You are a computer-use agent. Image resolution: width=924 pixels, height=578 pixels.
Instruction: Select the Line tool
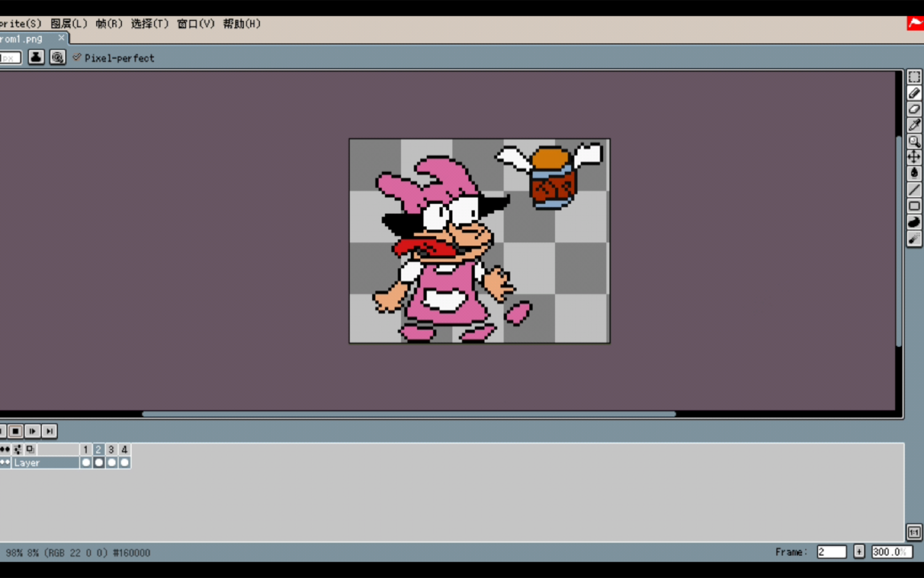point(914,189)
